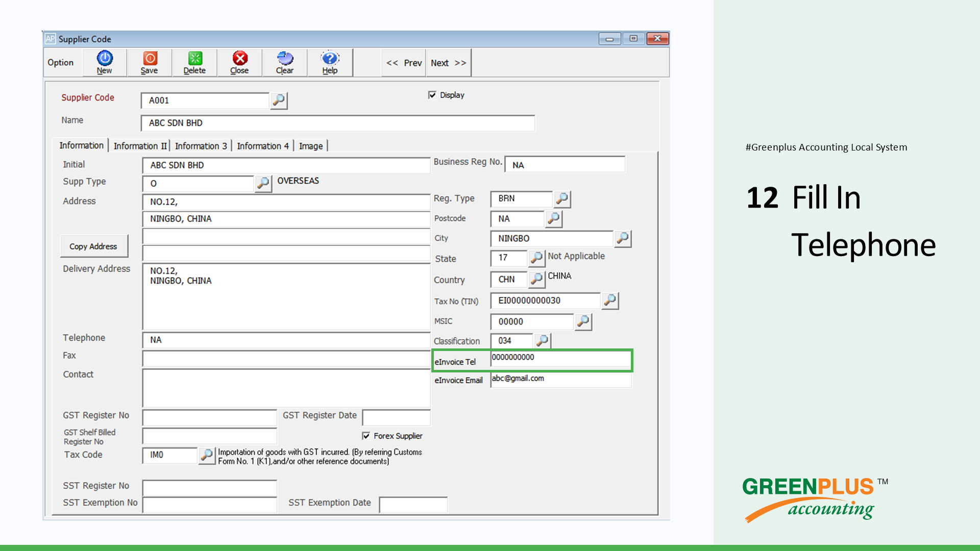Minimize the Supplier Code window

(x=609, y=39)
